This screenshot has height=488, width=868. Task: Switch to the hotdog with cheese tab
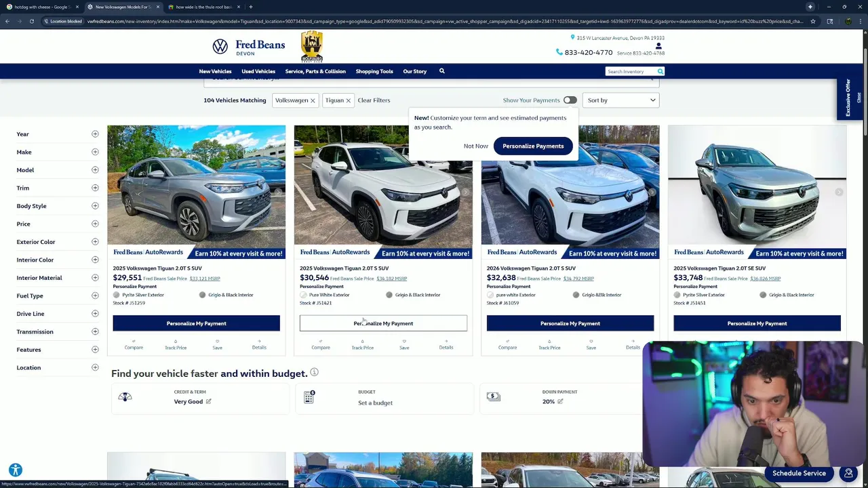(x=42, y=7)
